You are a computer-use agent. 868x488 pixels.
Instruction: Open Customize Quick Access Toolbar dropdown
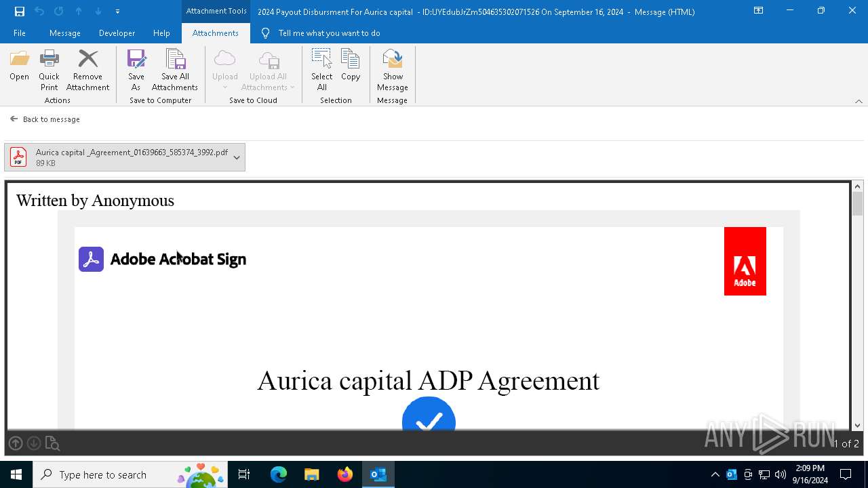pos(117,12)
